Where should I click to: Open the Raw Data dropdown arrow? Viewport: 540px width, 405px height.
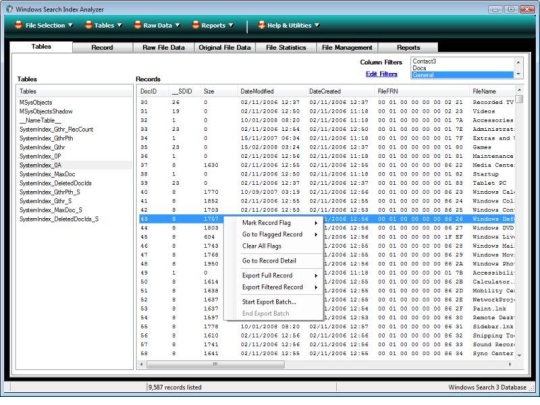177,25
